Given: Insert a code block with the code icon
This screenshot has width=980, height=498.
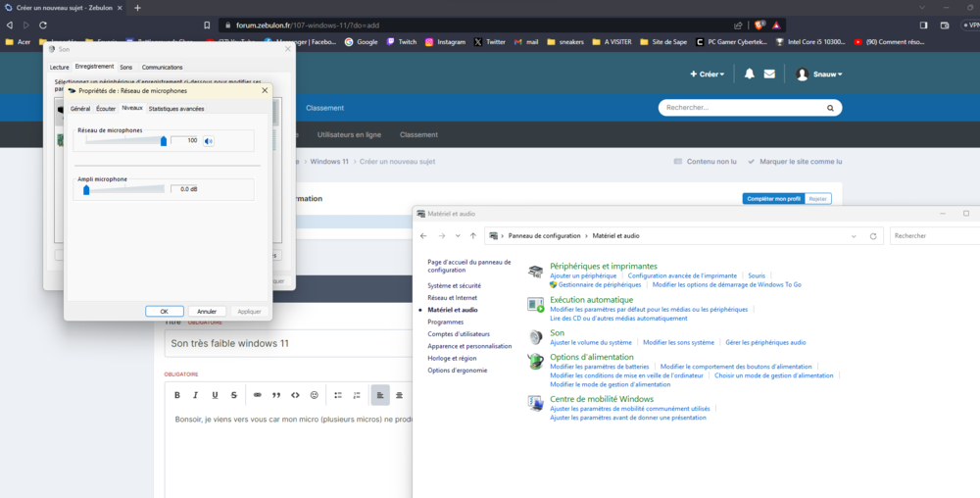Looking at the screenshot, I should (296, 395).
